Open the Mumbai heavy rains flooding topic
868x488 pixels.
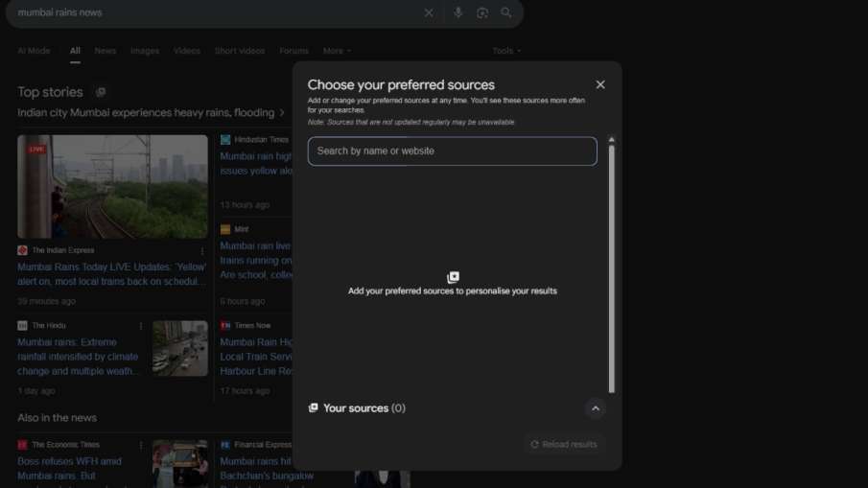[x=151, y=113]
